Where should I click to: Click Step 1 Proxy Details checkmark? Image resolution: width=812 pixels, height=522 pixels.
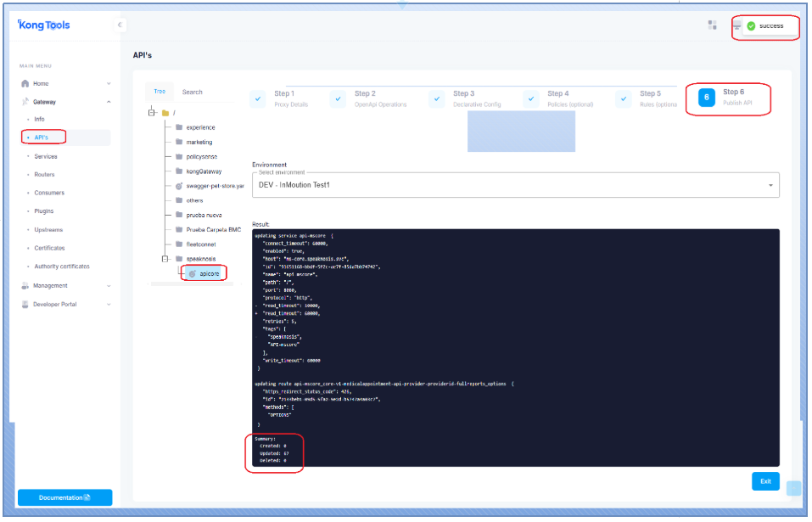click(x=259, y=98)
